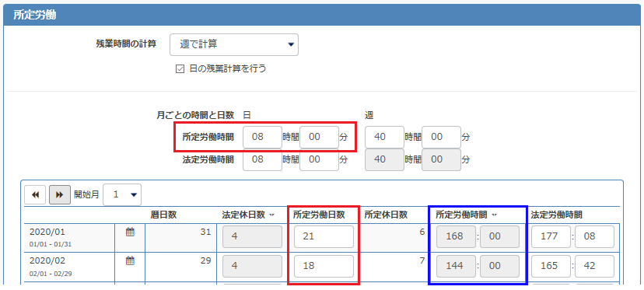The image size is (644, 290).
Task: Expand the 開始月 month dropdown
Action: click(122, 194)
